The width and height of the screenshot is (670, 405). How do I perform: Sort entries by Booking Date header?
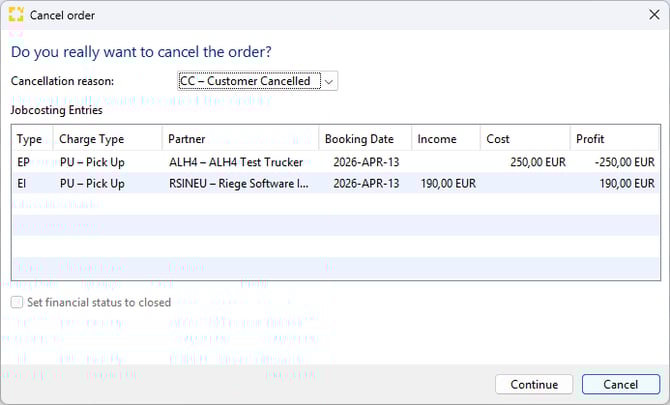363,139
